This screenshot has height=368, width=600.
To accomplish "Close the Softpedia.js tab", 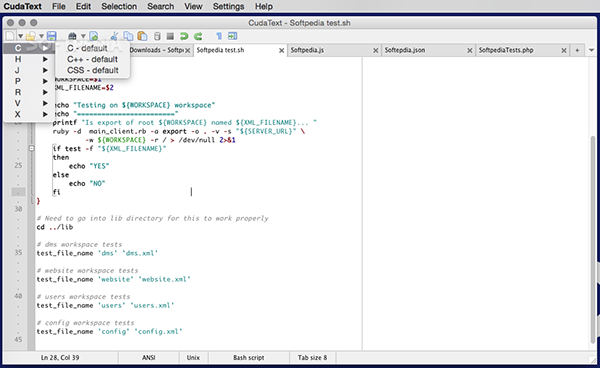I will (375, 50).
